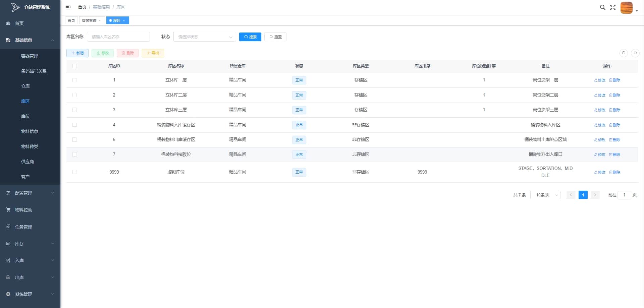Image resolution: width=644 pixels, height=308 pixels.
Task: Click the 系统管理 gear icon
Action: 8,294
